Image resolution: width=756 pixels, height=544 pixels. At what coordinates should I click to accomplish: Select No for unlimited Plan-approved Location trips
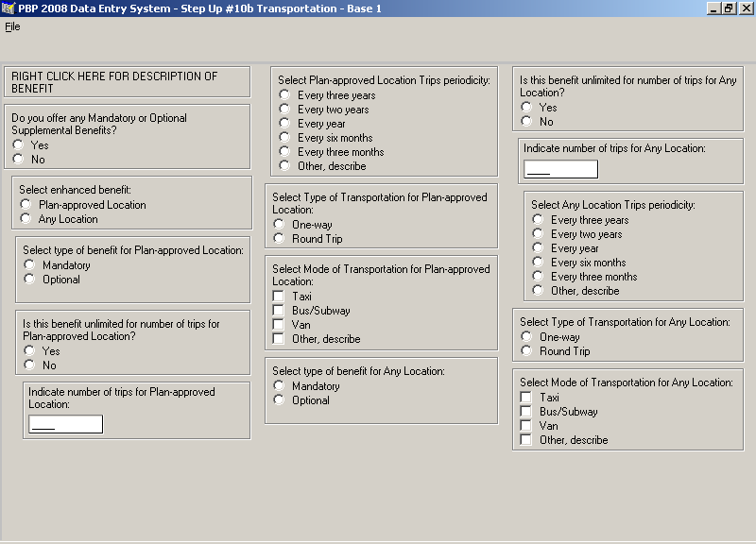(x=30, y=365)
